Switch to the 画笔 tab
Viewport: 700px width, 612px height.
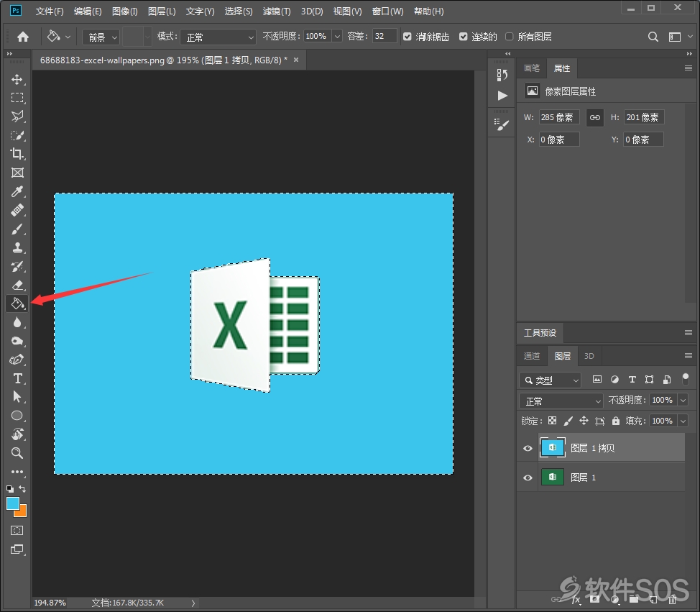point(531,68)
